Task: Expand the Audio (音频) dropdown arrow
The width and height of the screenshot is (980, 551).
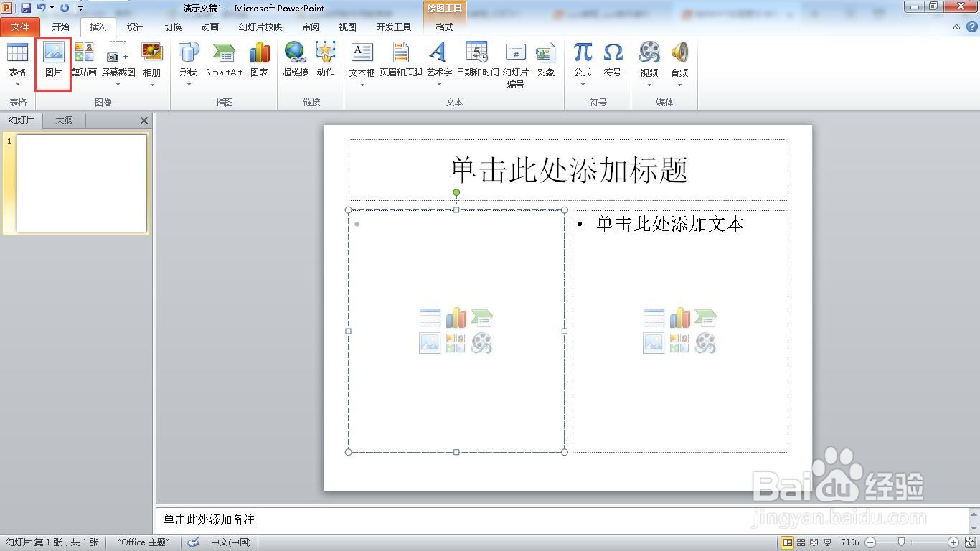Action: pos(679,85)
